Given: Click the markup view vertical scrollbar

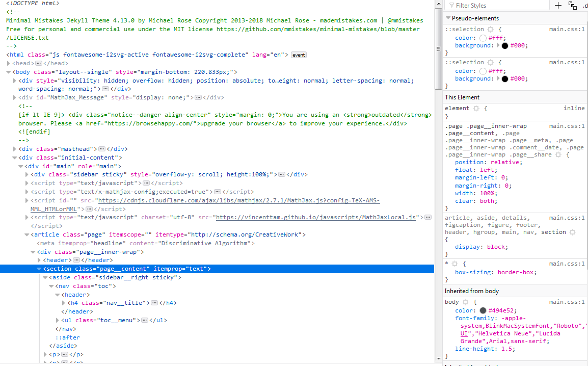Looking at the screenshot, I should (x=438, y=48).
